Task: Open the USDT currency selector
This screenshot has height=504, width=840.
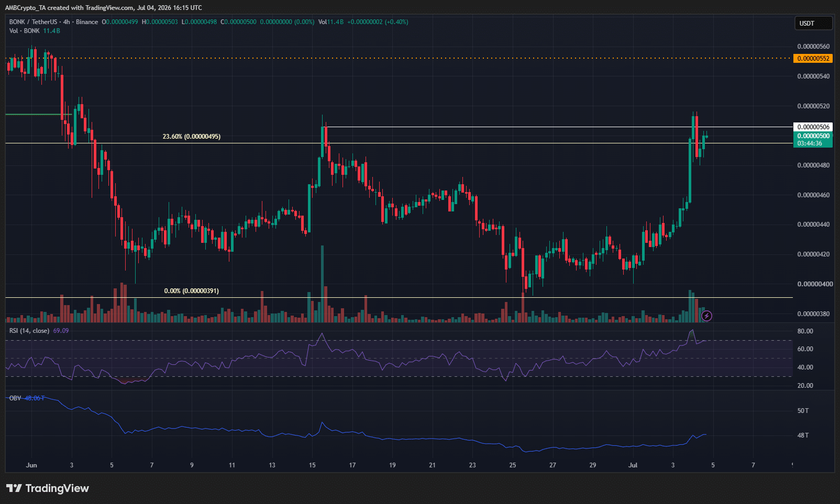Action: pos(813,23)
